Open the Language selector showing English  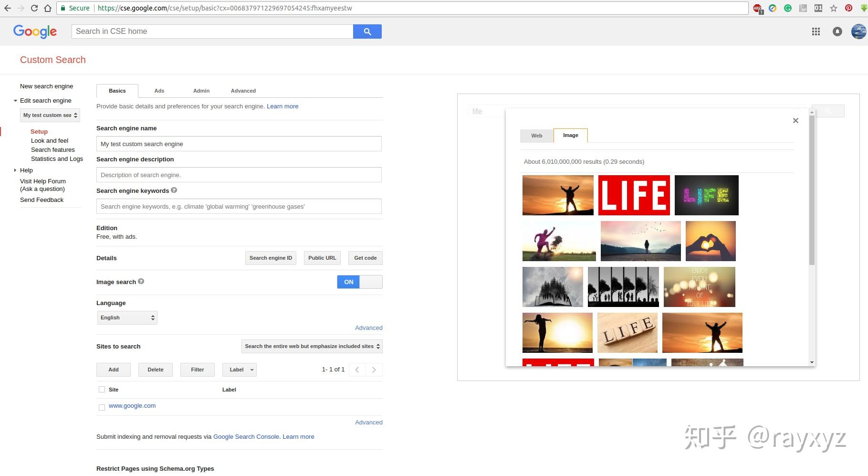click(x=126, y=317)
